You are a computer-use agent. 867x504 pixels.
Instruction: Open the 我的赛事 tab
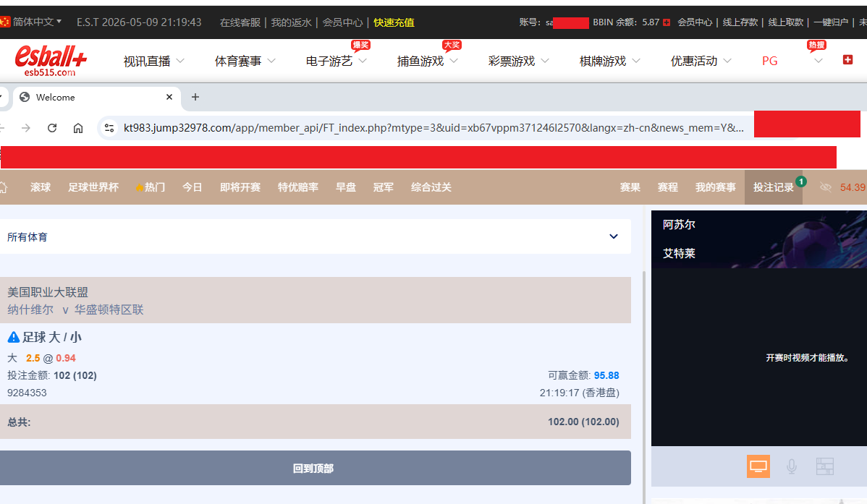pyautogui.click(x=716, y=187)
